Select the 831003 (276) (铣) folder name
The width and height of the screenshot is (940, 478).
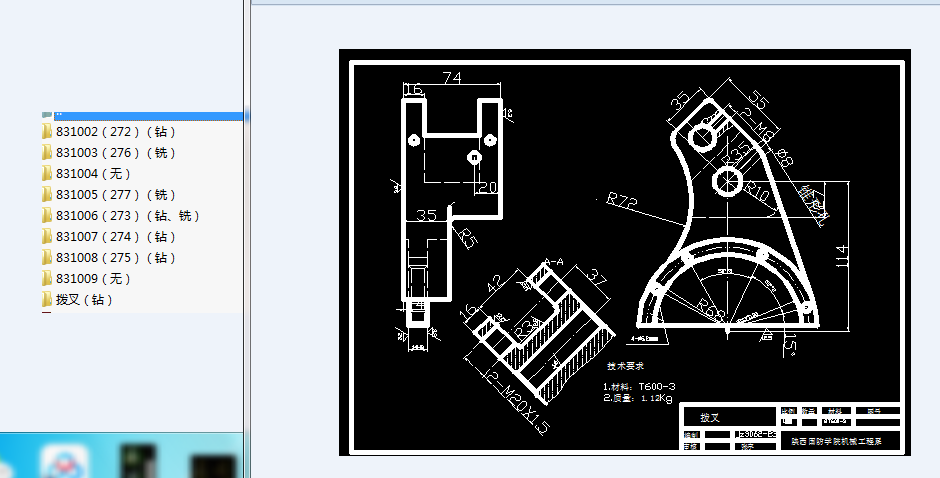click(x=116, y=153)
